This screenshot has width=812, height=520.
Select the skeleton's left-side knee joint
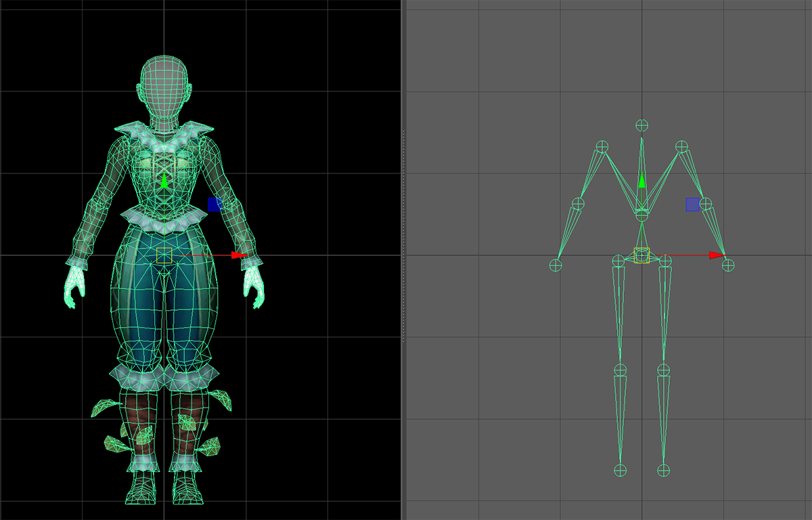[620, 370]
